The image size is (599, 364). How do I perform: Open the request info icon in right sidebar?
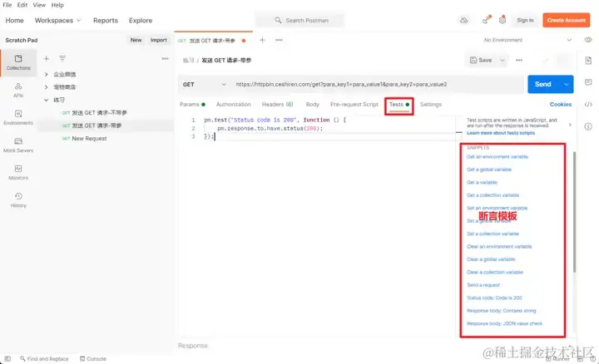tap(588, 126)
